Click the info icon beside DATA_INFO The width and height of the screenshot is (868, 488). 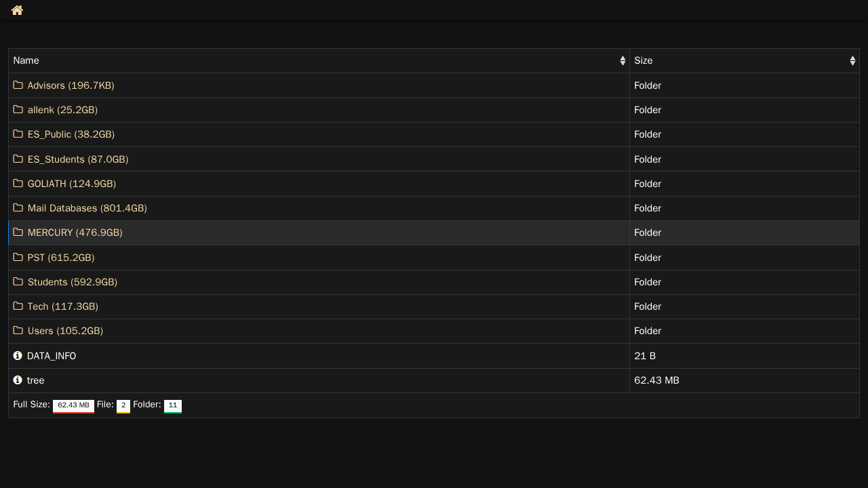pyautogui.click(x=18, y=356)
